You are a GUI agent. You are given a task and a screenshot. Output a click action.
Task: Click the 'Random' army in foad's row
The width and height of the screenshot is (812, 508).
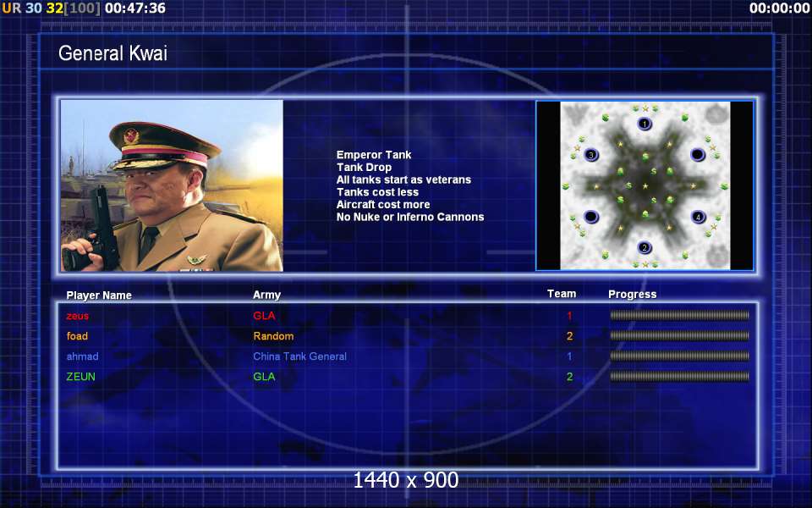pyautogui.click(x=273, y=336)
